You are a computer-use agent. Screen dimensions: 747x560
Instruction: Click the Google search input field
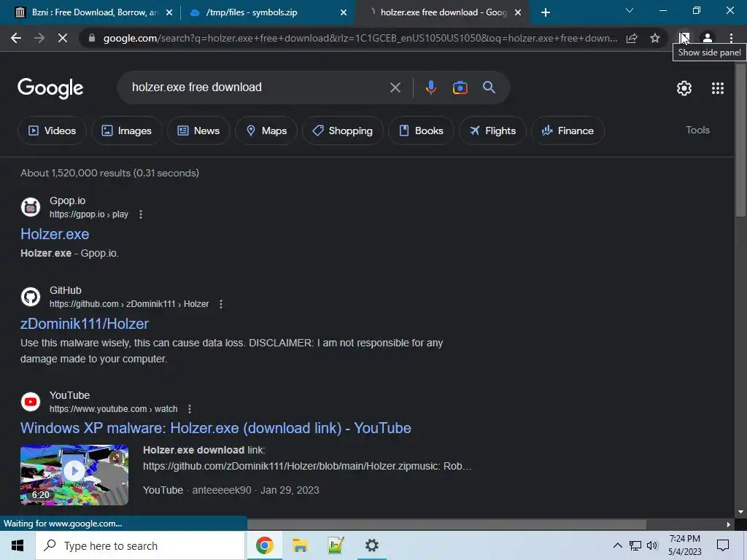click(x=258, y=87)
